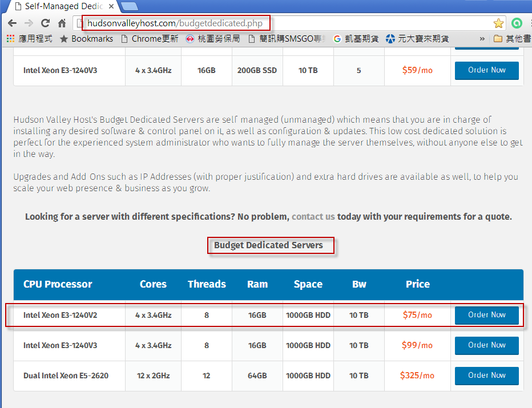The image size is (532, 408).
Task: Click the '64GB' RAM cell
Action: coord(257,375)
